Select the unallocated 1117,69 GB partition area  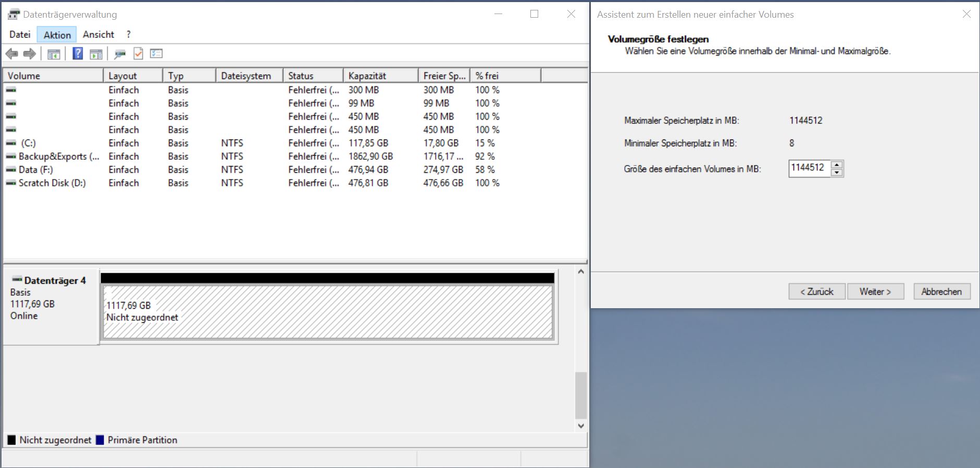tap(327, 312)
